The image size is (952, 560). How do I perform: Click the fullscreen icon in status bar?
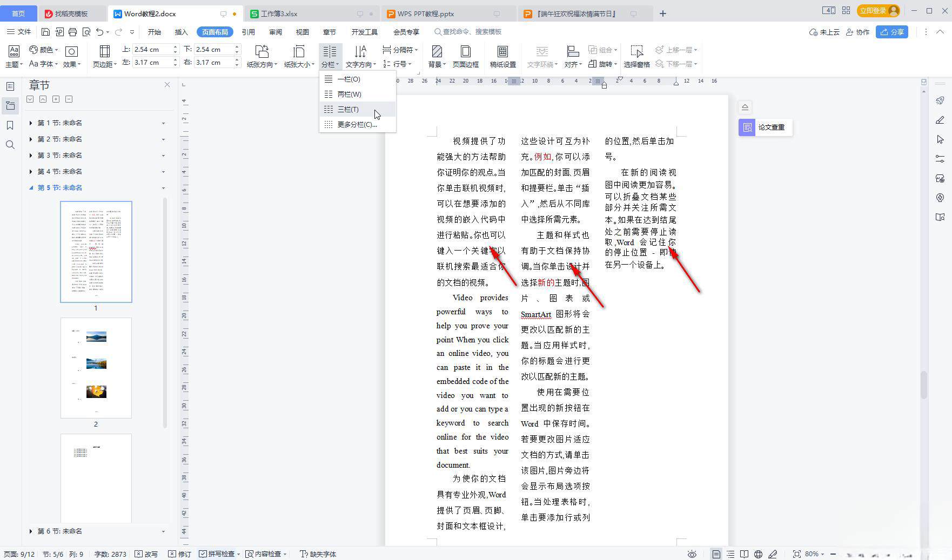(x=796, y=554)
